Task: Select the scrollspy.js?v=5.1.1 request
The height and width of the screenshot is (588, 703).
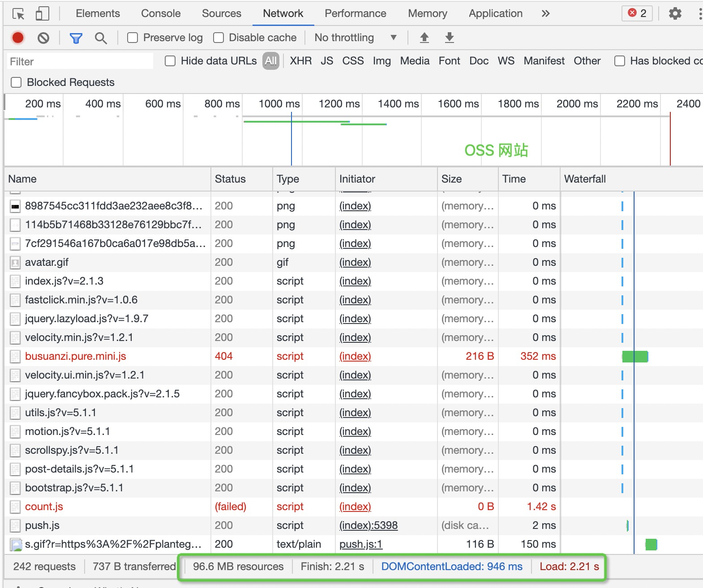Action: [72, 450]
